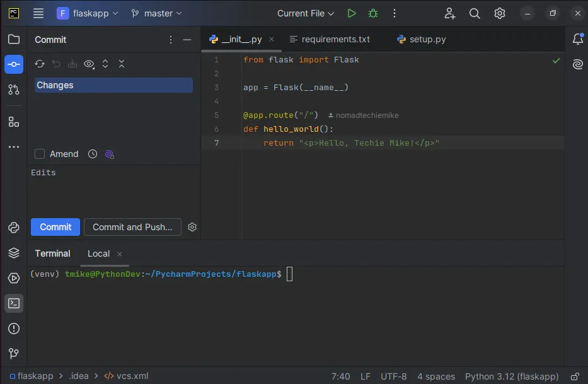Switch to the requirements.txt tab
Viewport: 588px width, 384px height.
pyautogui.click(x=330, y=40)
